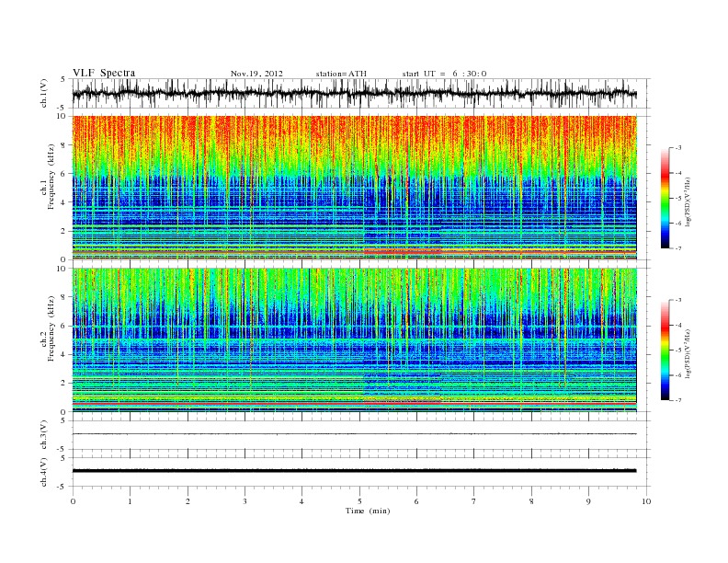
Task: Click time axis tick label "9"
Action: [x=588, y=501]
